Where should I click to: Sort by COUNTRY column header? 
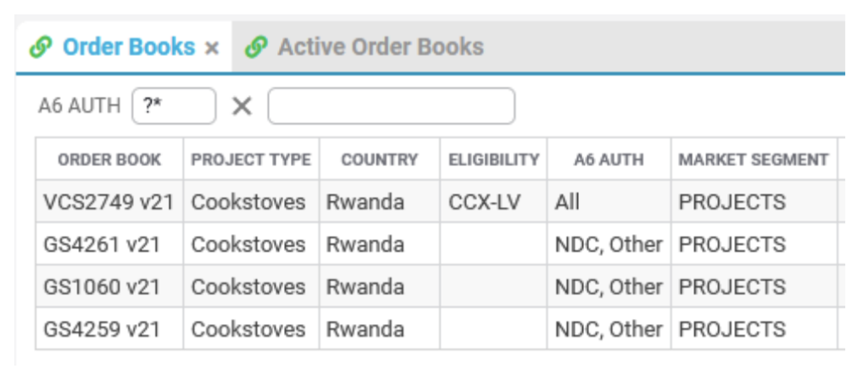click(x=380, y=159)
